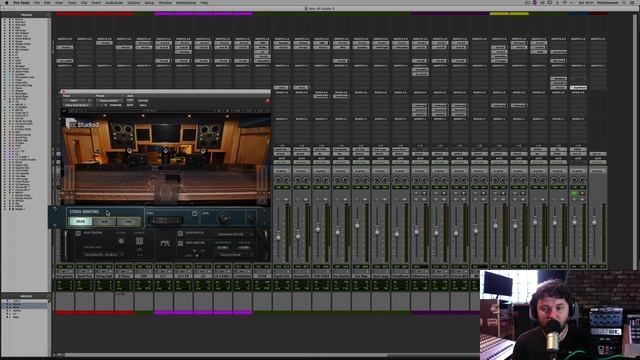Click the headphones icon in the plugin

tap(165, 244)
